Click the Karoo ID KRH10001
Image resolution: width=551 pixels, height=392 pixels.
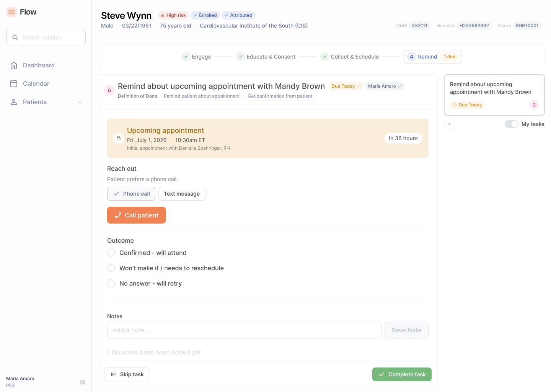pos(527,26)
